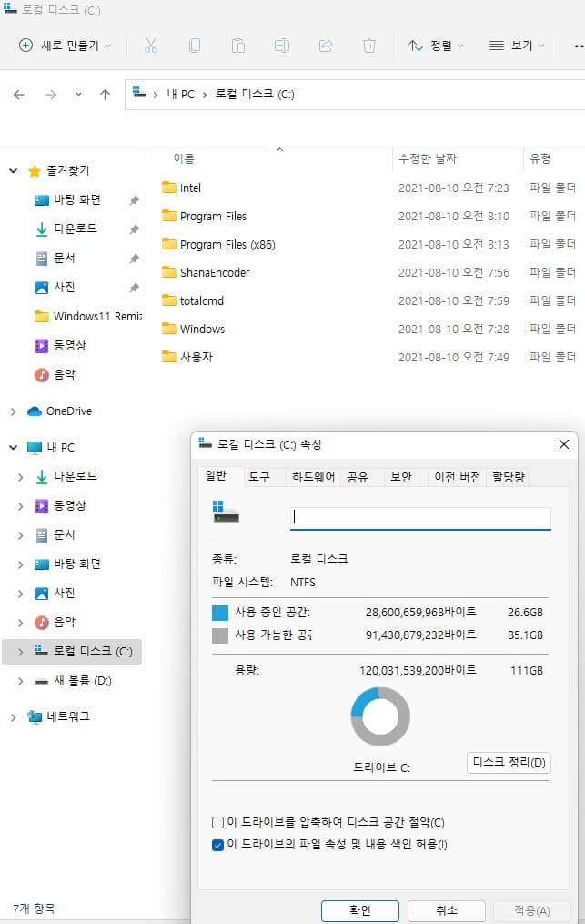Uncheck file indexing checkbox
This screenshot has height=924, width=585.
(x=217, y=845)
